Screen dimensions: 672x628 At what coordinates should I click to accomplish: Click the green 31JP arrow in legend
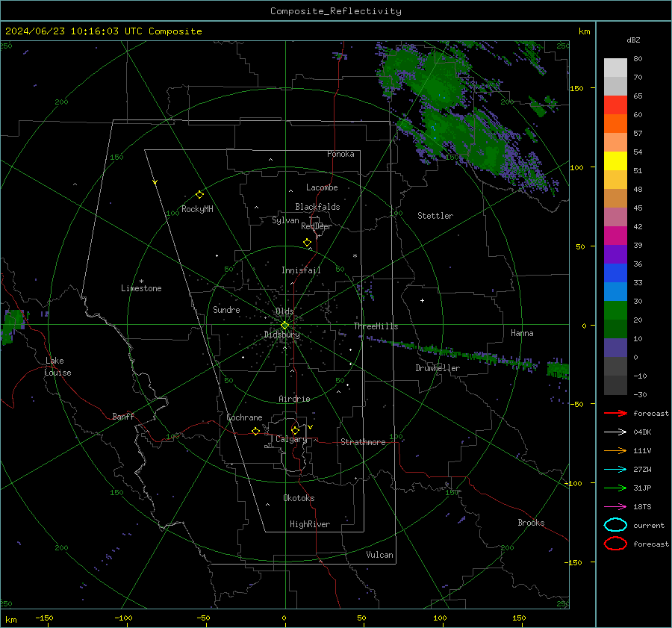pyautogui.click(x=615, y=488)
